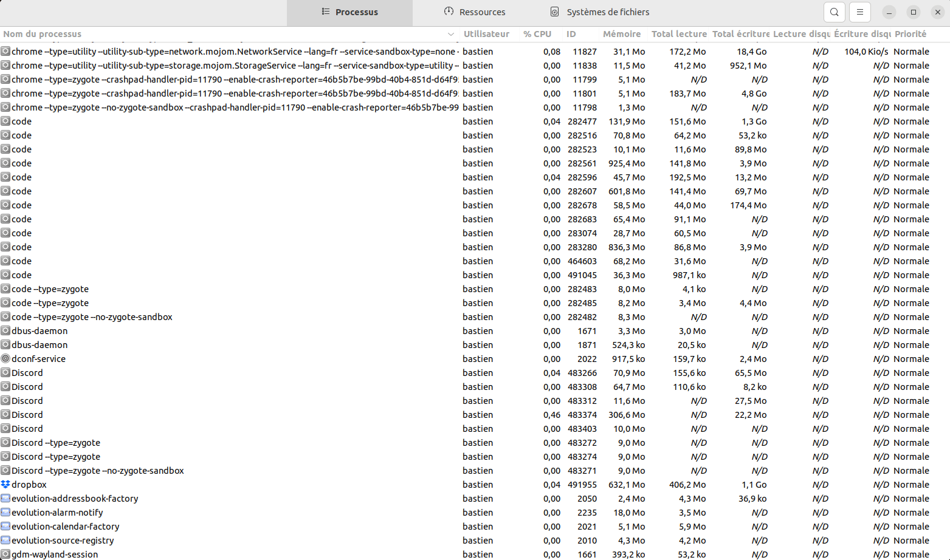The width and height of the screenshot is (950, 560).
Task: Sort processes by Mémoire column
Action: (x=621, y=34)
